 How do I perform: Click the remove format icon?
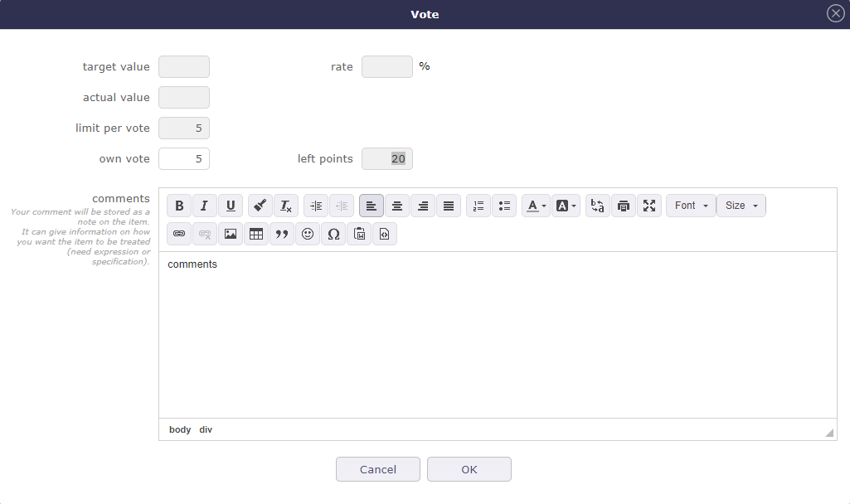tap(285, 206)
